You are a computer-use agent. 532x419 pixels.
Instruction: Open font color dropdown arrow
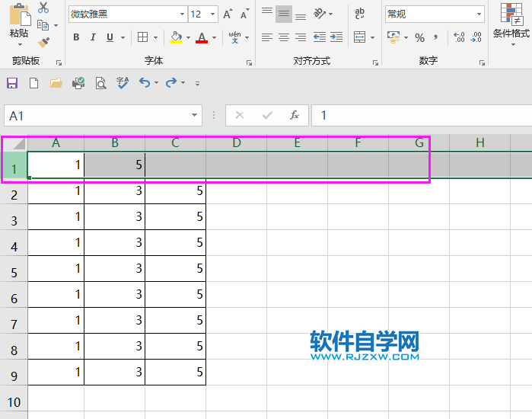[x=214, y=37]
